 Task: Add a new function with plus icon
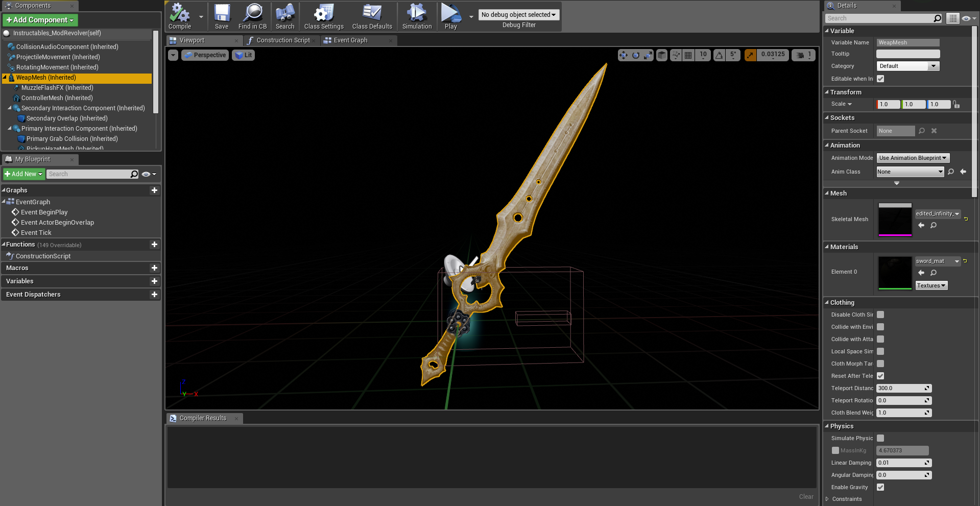pyautogui.click(x=154, y=245)
